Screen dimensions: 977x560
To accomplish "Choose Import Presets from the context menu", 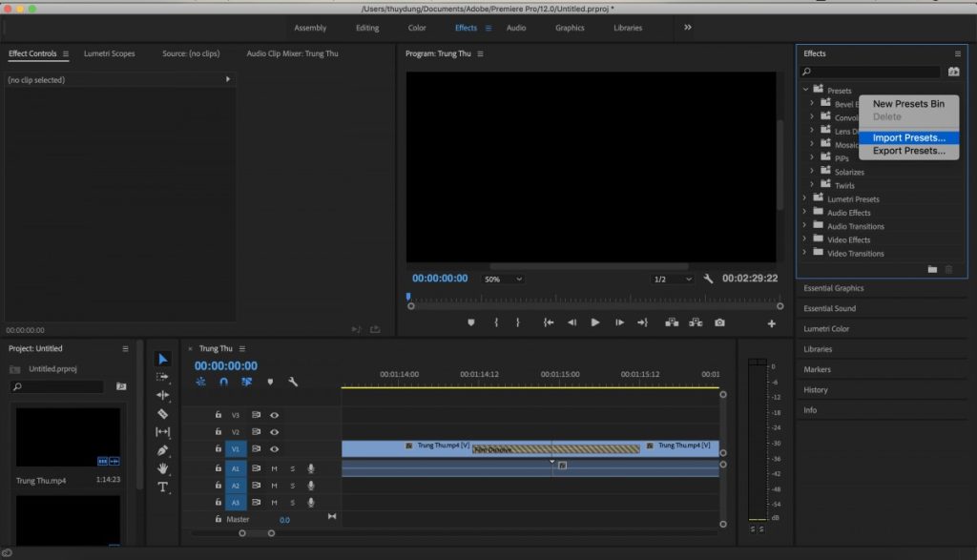I will tap(908, 137).
